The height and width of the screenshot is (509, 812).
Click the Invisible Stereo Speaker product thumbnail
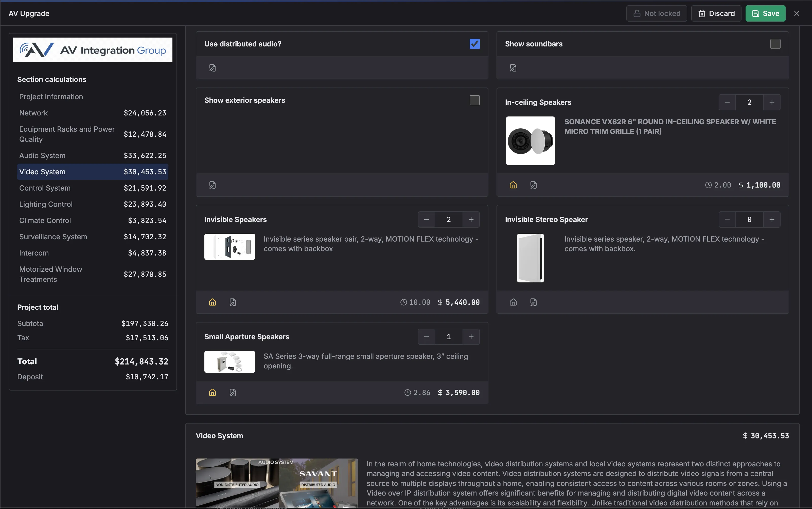tap(530, 258)
